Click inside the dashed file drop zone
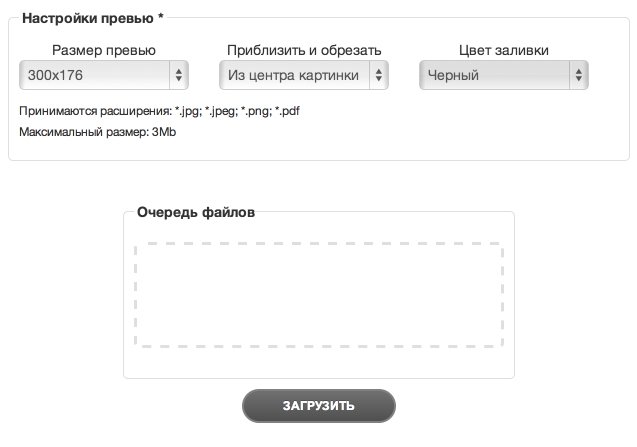 [x=319, y=295]
